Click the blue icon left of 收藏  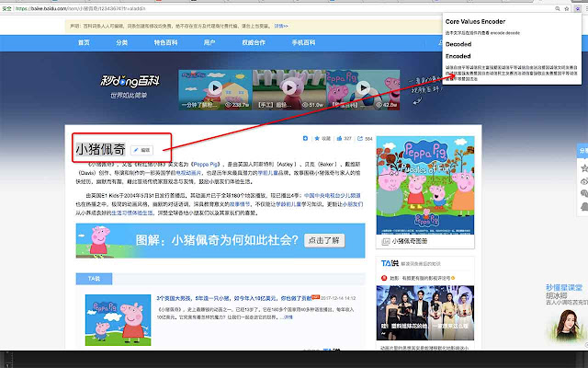[305, 139]
